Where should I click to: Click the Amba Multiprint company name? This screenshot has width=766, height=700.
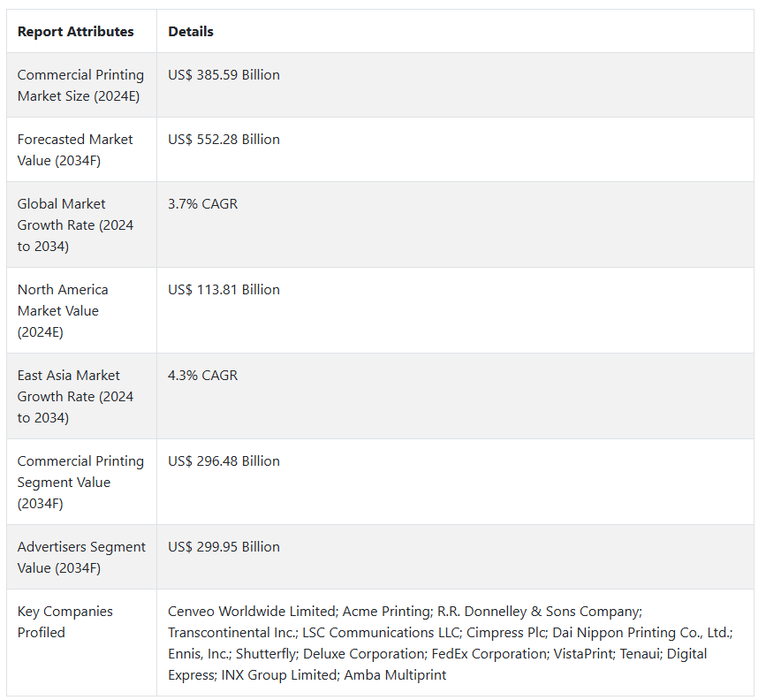(395, 675)
